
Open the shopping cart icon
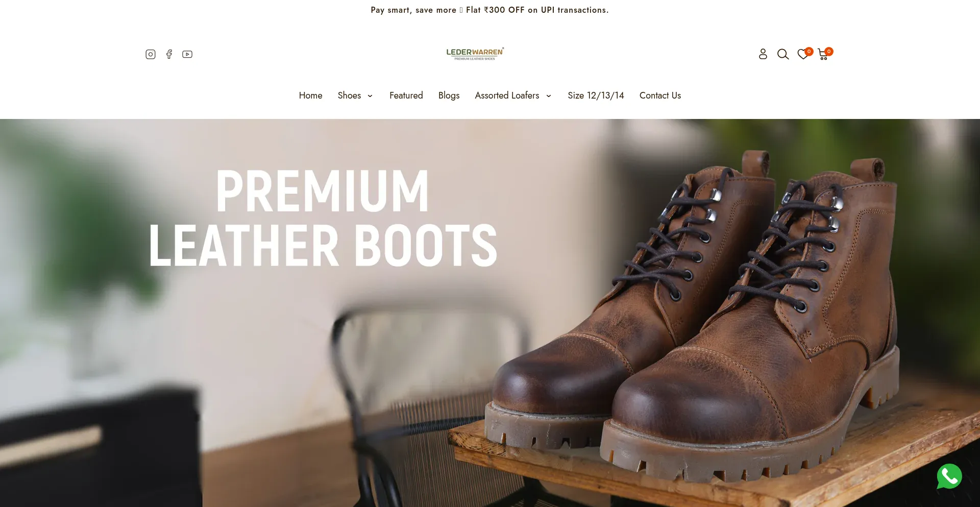click(824, 54)
